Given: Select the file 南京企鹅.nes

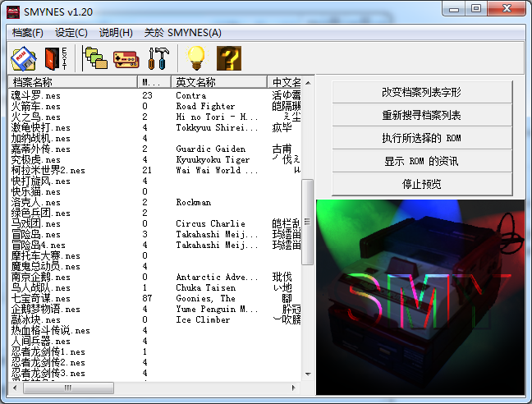Looking at the screenshot, I should (41, 278).
